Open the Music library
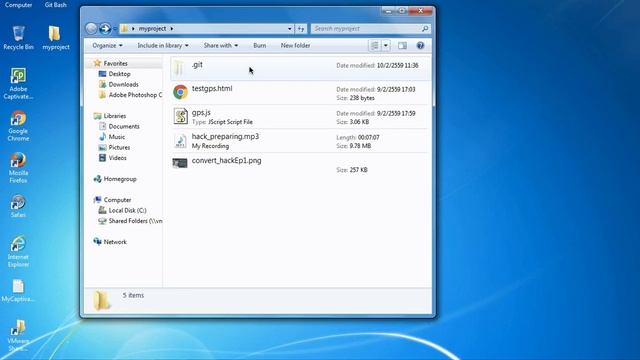The image size is (640, 360). [117, 137]
